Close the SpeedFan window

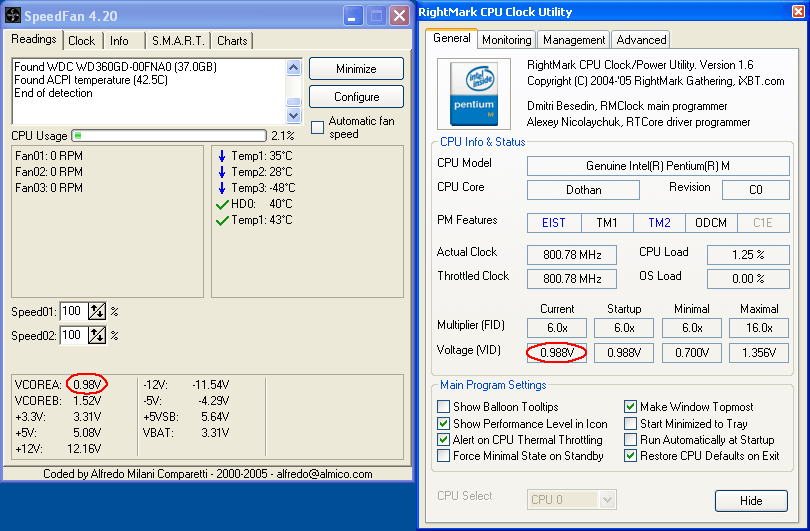coord(399,16)
